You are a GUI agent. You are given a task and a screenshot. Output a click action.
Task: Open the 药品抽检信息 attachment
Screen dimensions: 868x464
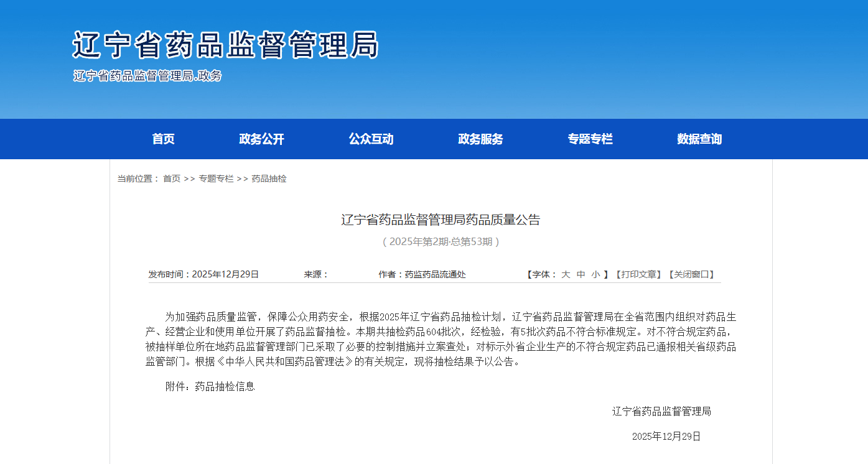(x=225, y=387)
